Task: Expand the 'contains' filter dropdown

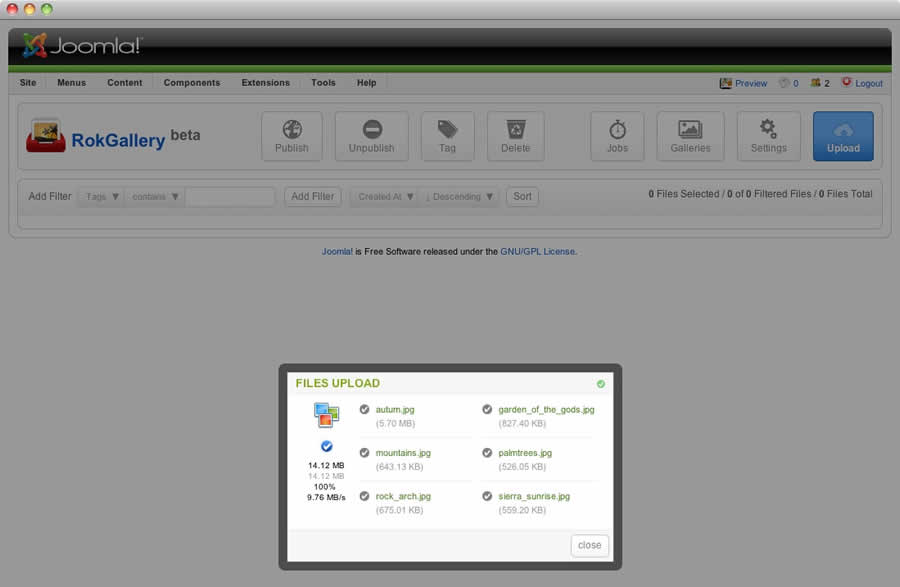Action: (x=156, y=197)
